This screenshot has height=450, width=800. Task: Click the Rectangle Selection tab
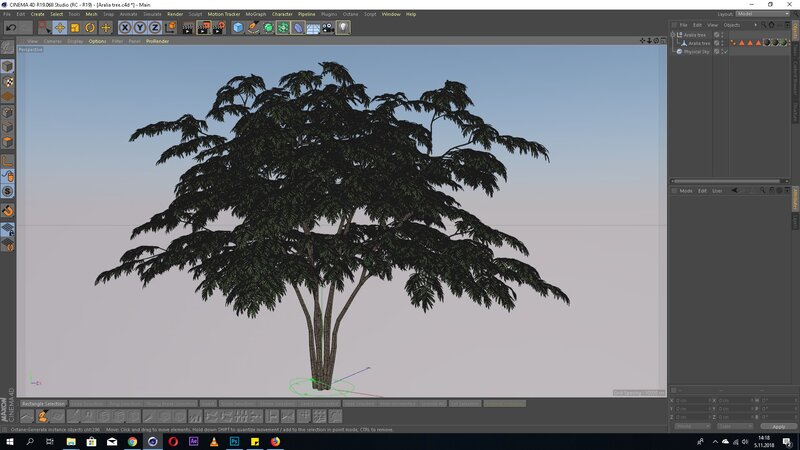point(43,404)
